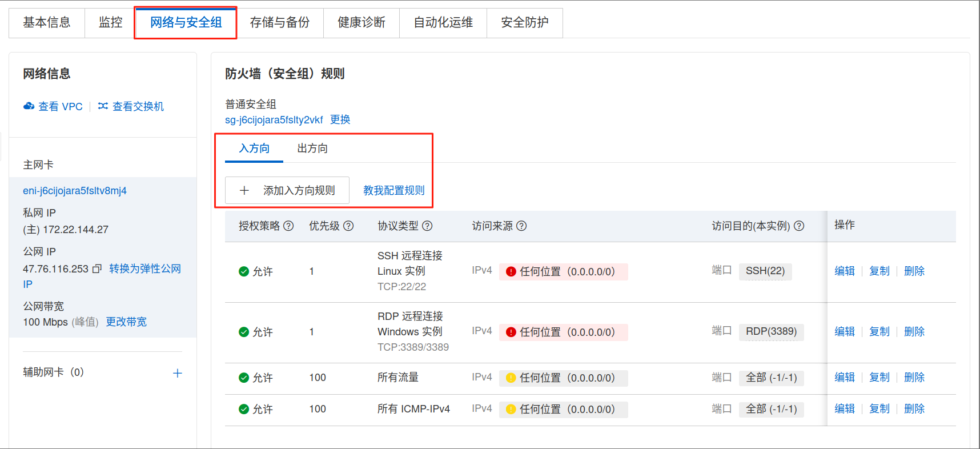Image resolution: width=980 pixels, height=449 pixels.
Task: Open the 教我配置规则 help link
Action: (x=394, y=190)
